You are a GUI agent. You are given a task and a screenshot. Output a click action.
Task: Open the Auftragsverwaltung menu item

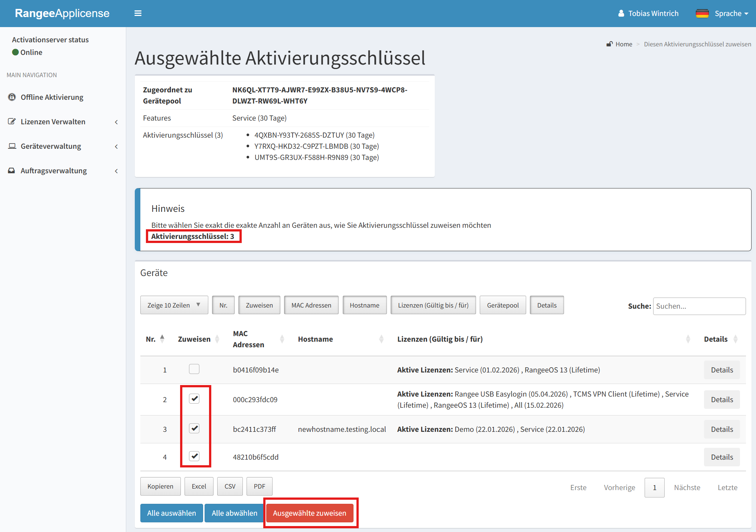point(54,171)
